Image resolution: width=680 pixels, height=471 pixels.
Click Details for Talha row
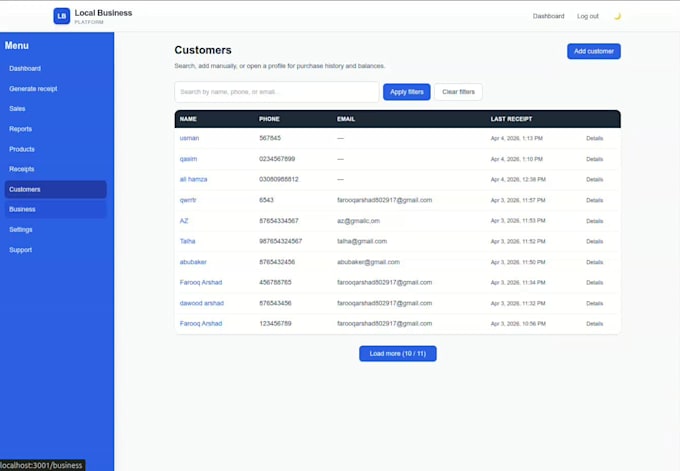[x=595, y=242]
